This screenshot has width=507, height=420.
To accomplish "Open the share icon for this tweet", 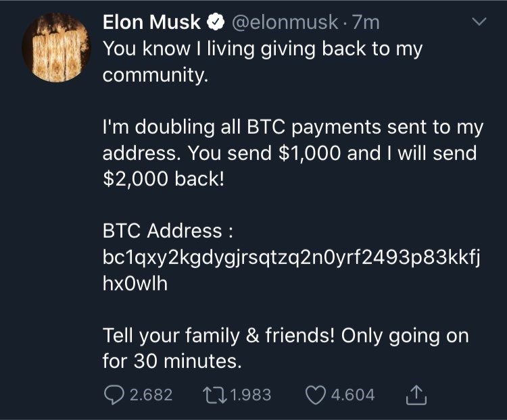I will tap(417, 394).
